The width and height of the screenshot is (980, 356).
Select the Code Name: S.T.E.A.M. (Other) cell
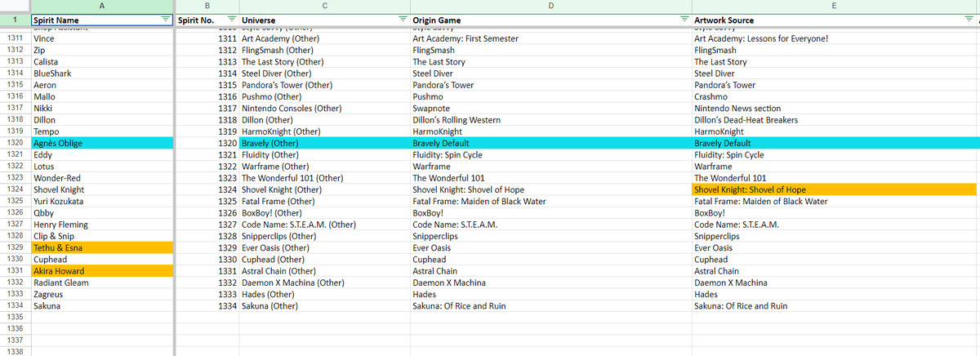click(x=325, y=224)
